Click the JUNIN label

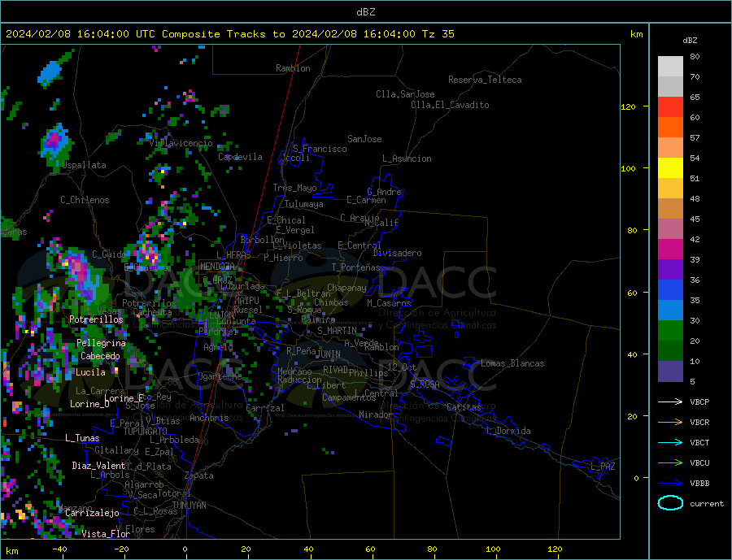tap(329, 354)
